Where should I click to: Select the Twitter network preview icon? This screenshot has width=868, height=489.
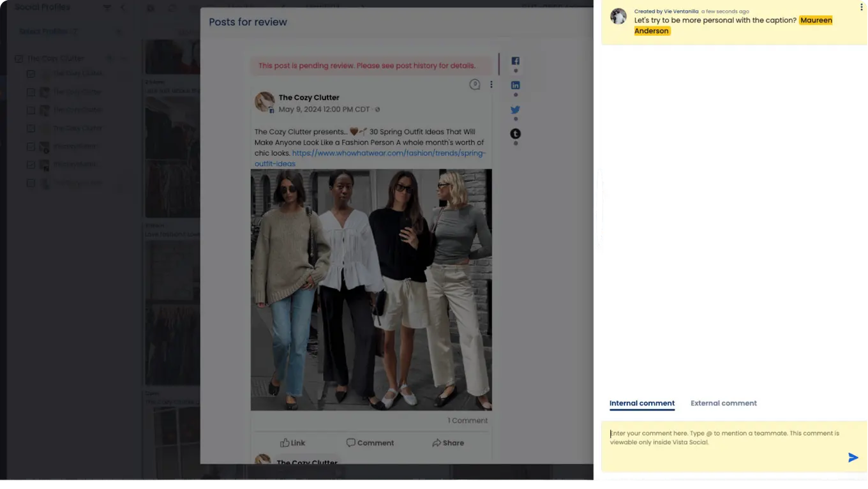click(x=515, y=110)
